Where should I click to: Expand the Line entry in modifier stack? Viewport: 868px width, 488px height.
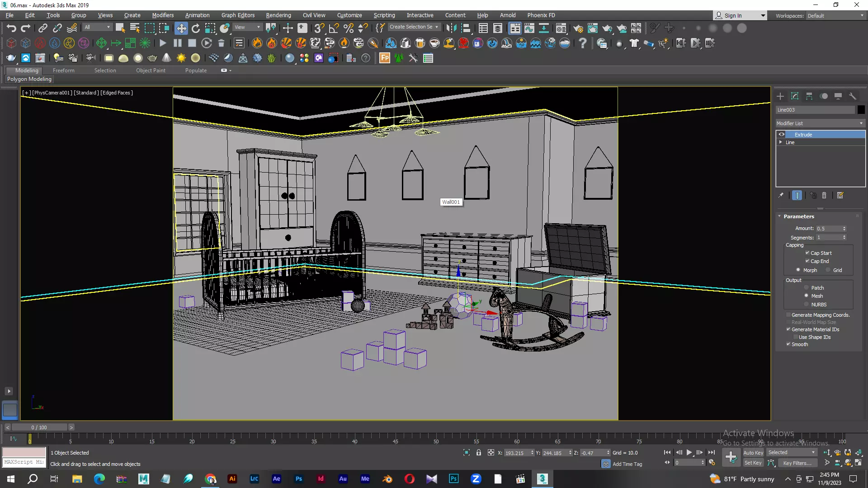click(781, 142)
